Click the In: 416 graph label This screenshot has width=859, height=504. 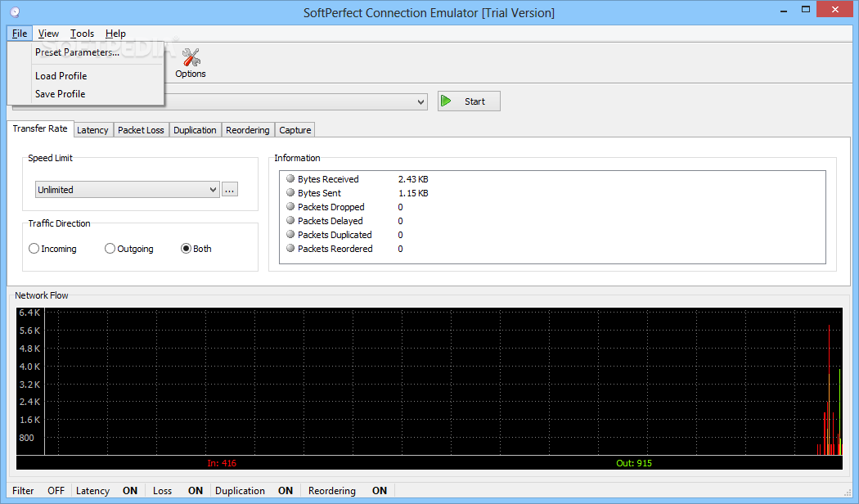pos(222,463)
